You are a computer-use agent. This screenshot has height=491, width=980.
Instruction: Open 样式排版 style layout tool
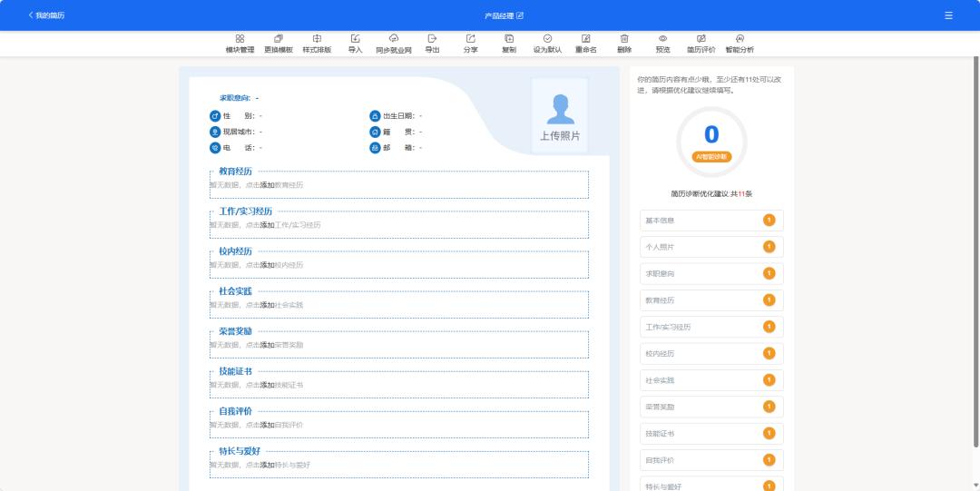pos(317,44)
